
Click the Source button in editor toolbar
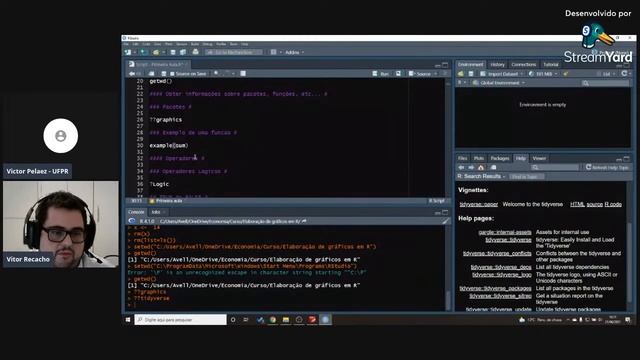420,74
